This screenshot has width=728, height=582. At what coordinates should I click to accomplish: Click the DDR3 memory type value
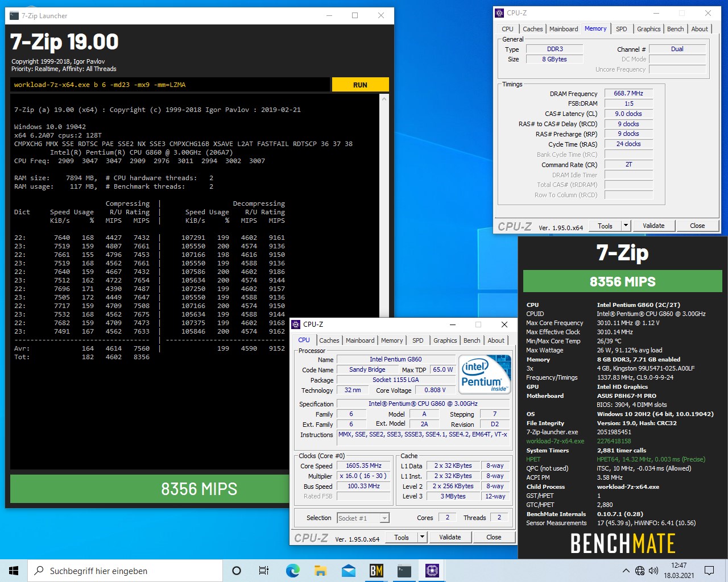pos(555,49)
